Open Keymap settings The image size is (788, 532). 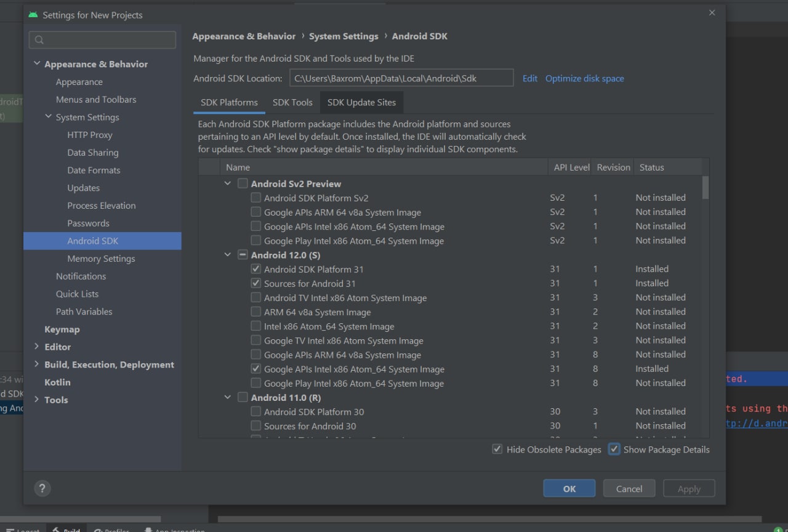pyautogui.click(x=62, y=329)
